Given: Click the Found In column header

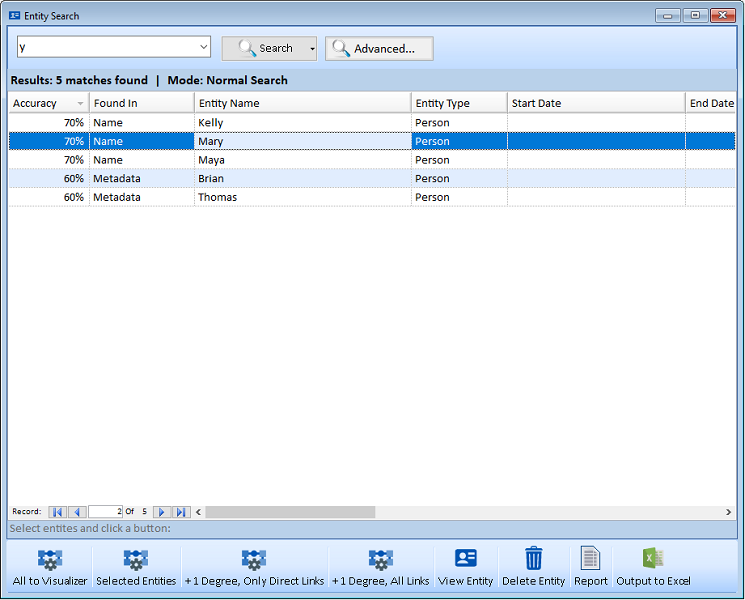Looking at the screenshot, I should coord(141,103).
